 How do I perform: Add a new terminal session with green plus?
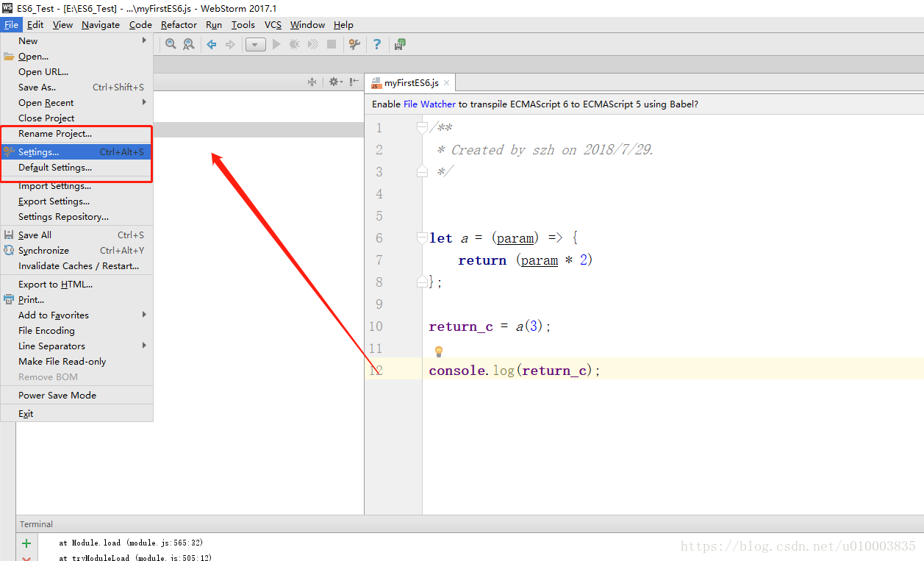[x=26, y=543]
